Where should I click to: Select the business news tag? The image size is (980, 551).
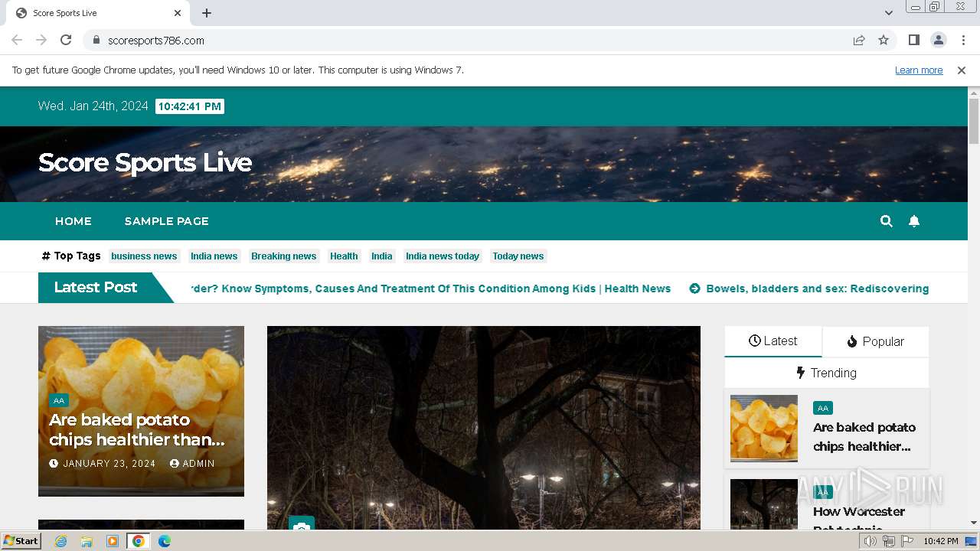point(144,256)
